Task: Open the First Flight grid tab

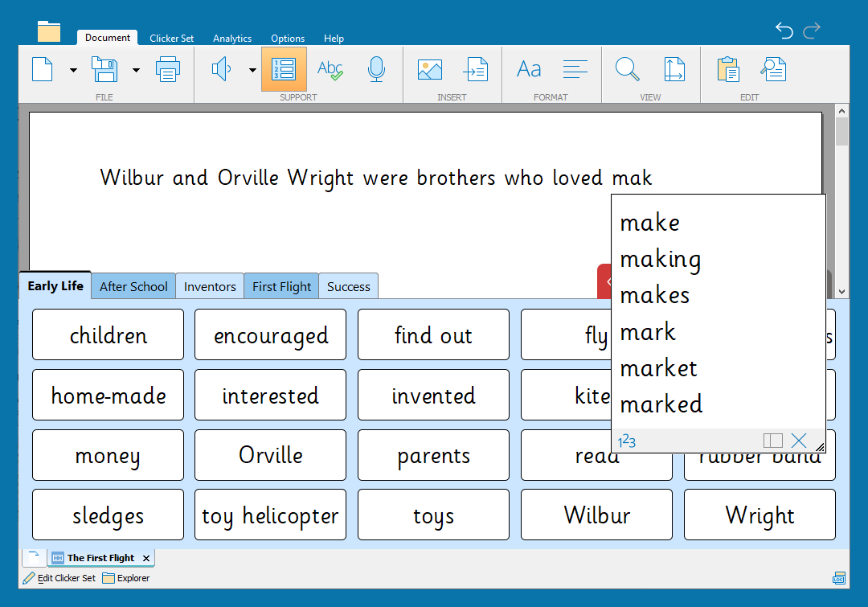Action: (281, 286)
